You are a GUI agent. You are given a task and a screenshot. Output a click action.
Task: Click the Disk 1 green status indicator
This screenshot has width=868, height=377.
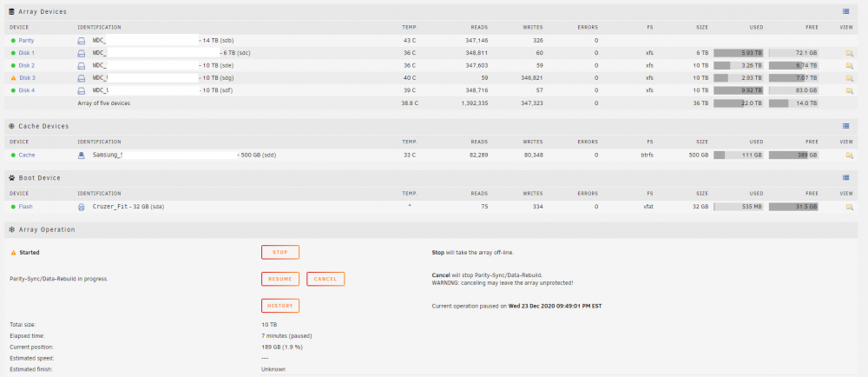coord(13,53)
